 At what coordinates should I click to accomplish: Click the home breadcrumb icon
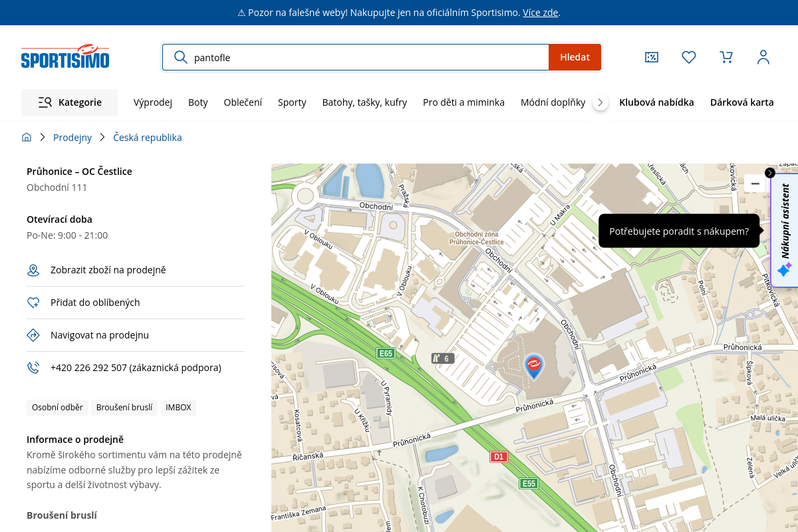[x=27, y=138]
